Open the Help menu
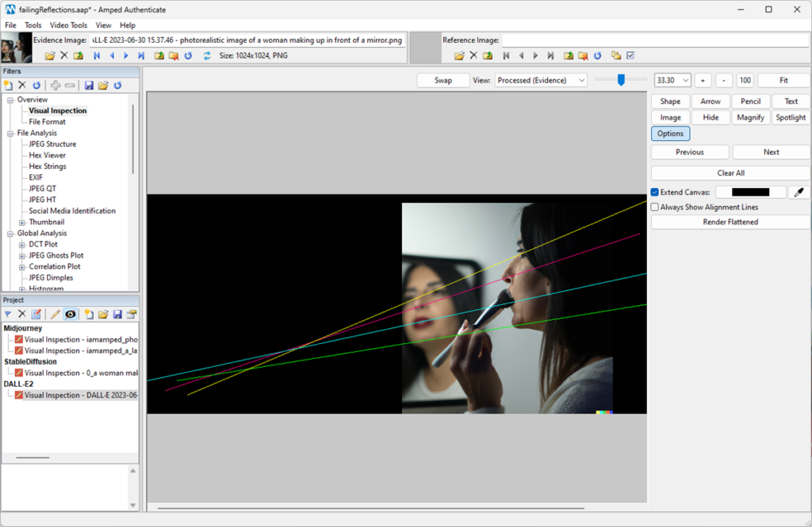 [128, 25]
